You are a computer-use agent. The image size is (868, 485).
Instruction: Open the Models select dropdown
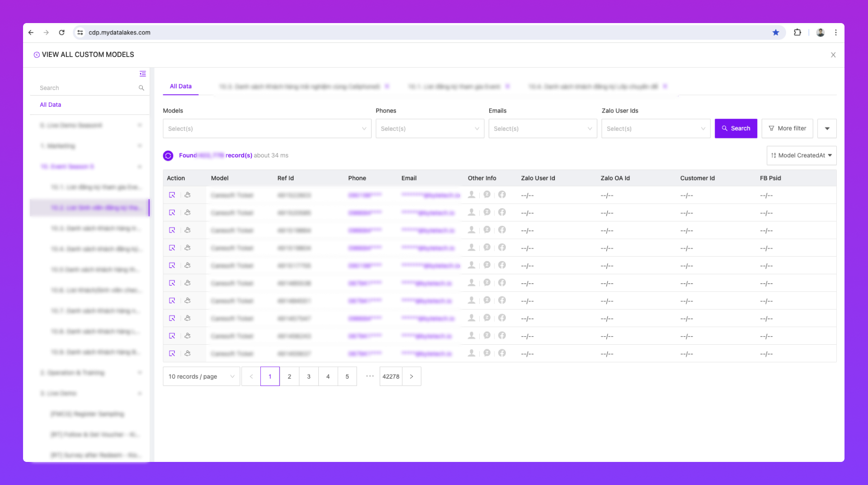pyautogui.click(x=267, y=129)
